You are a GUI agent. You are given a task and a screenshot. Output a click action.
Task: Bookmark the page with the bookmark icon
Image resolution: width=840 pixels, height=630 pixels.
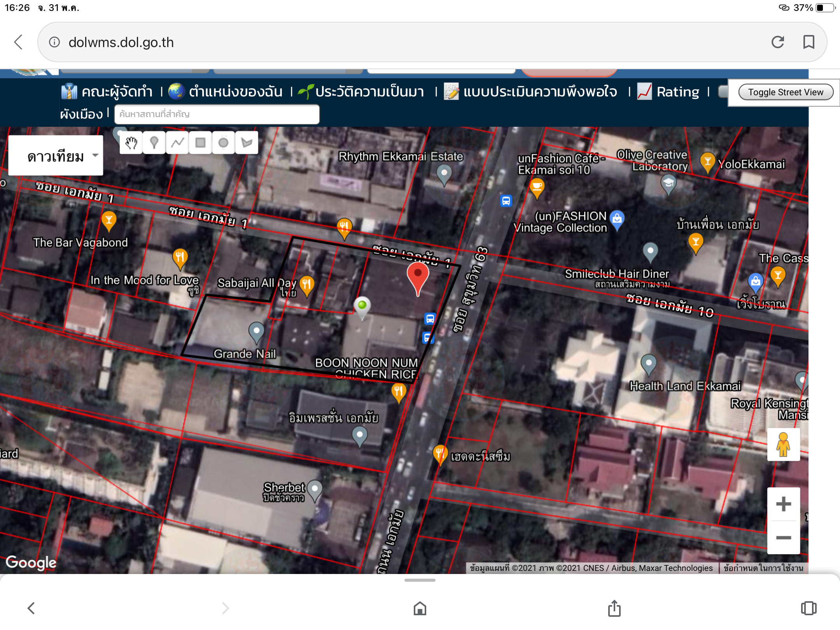[809, 42]
